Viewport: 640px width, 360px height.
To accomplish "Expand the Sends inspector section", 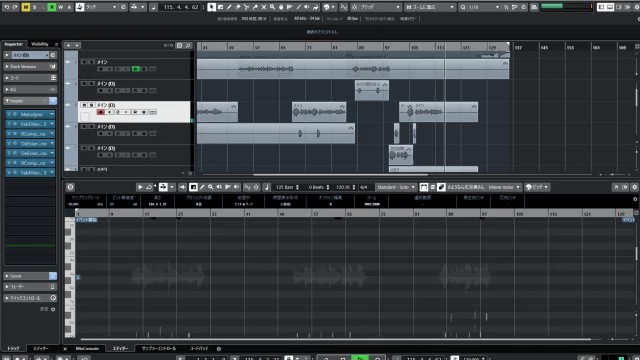I will (x=30, y=276).
